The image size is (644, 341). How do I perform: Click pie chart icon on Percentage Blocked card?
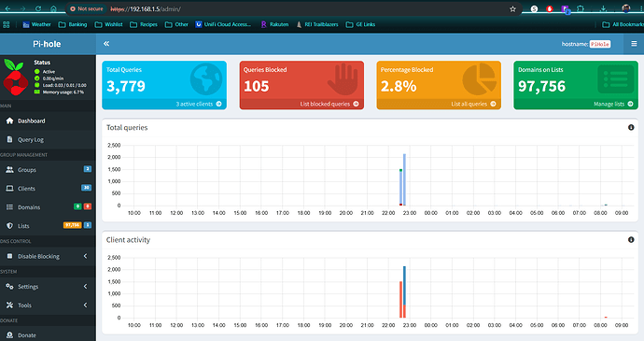click(480, 79)
